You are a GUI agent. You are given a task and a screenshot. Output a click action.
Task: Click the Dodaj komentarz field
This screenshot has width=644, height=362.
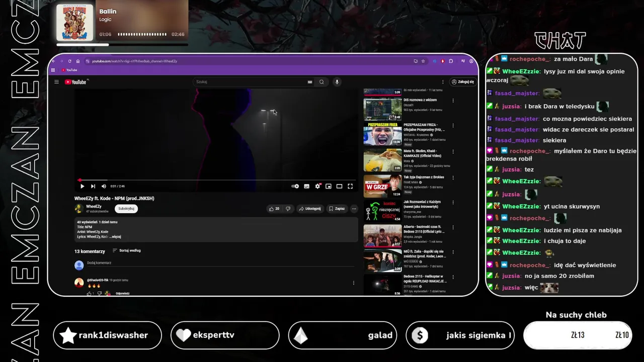point(221,263)
